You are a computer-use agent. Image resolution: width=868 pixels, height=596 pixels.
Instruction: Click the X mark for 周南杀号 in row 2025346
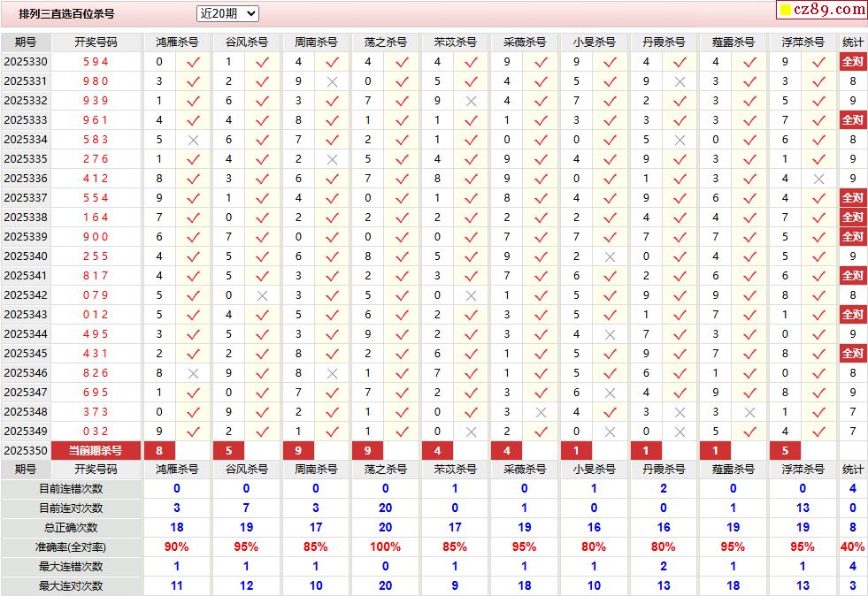pos(332,373)
